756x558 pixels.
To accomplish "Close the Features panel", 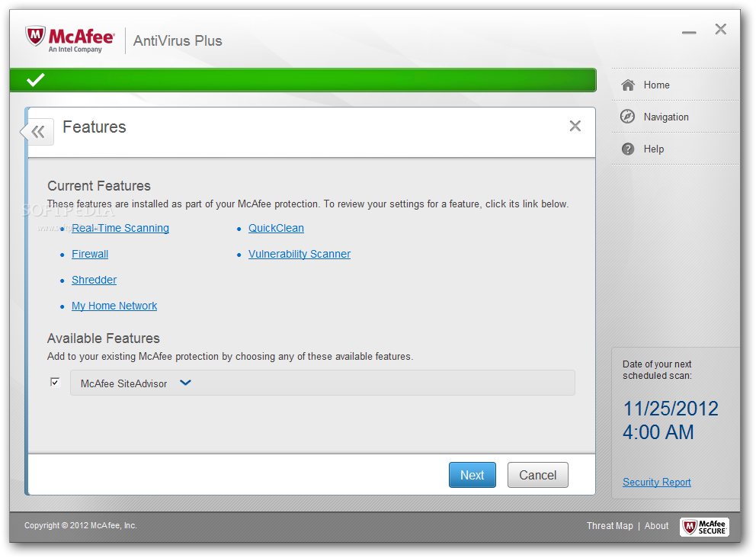I will point(575,126).
